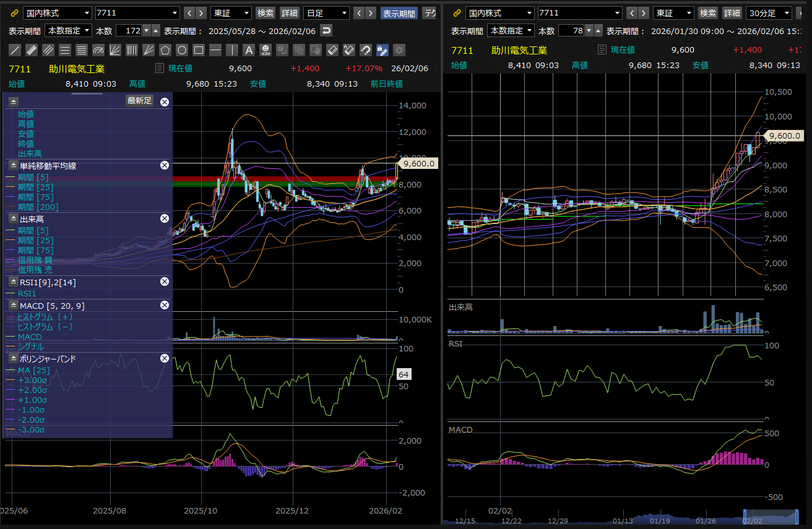The height and width of the screenshot is (529, 812).
Task: Remove the MACD indicator from legend
Action: (x=165, y=305)
